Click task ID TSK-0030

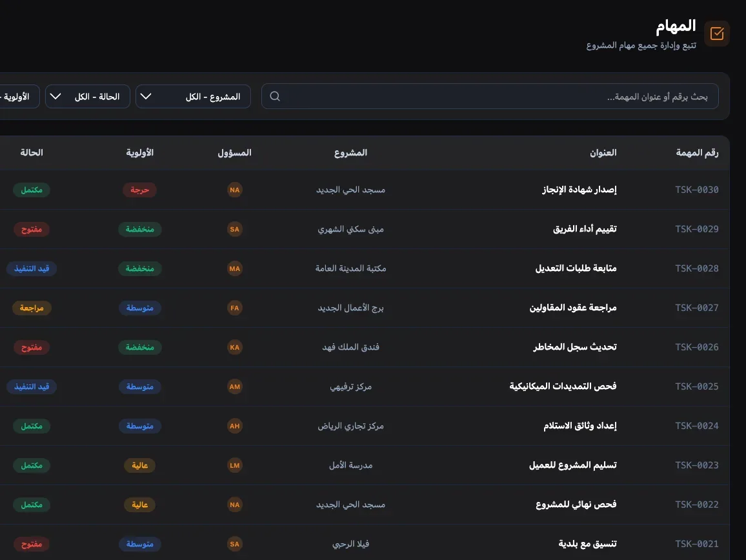pyautogui.click(x=696, y=190)
